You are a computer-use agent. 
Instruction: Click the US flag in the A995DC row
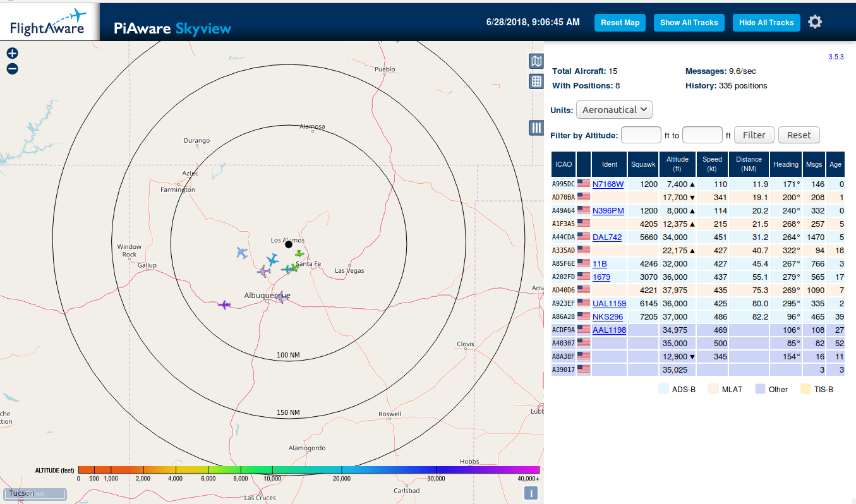tap(583, 184)
